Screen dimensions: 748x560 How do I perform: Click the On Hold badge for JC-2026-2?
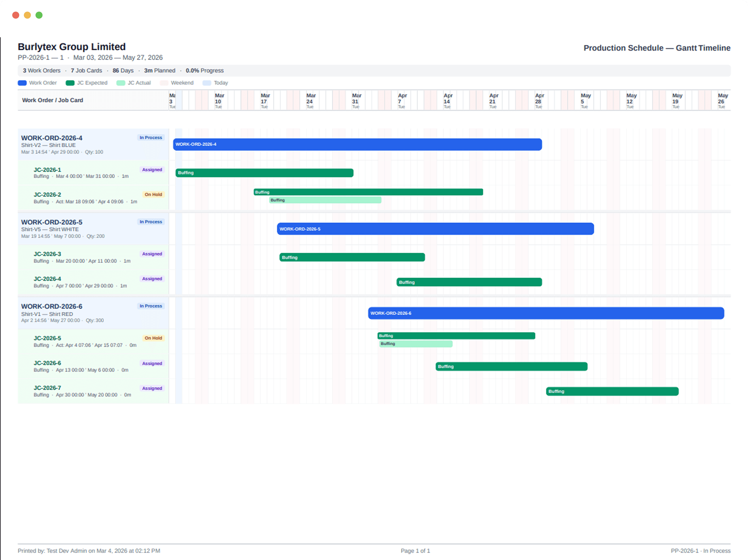click(154, 194)
